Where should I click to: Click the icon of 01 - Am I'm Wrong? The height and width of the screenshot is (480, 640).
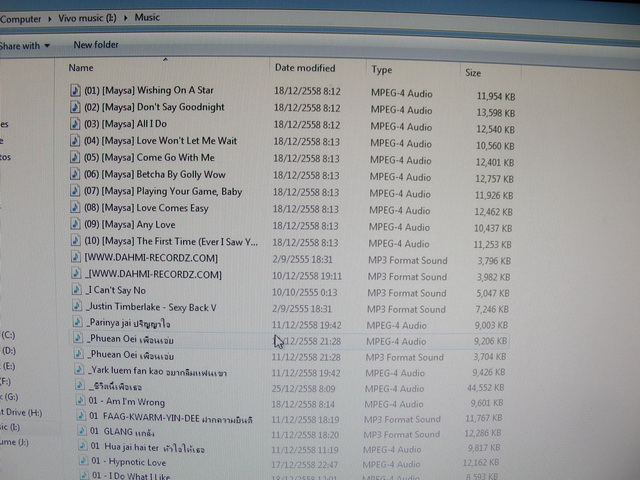tap(81, 401)
